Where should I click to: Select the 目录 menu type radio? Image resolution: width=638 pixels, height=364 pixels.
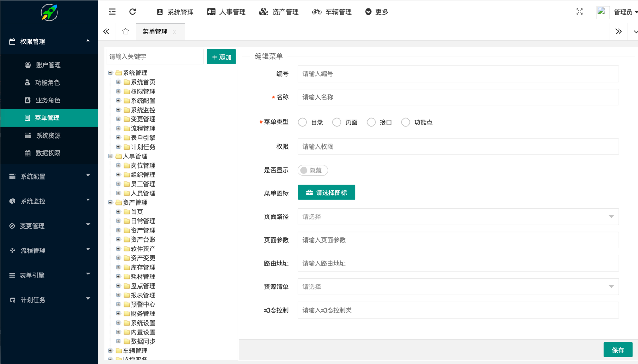pos(302,122)
